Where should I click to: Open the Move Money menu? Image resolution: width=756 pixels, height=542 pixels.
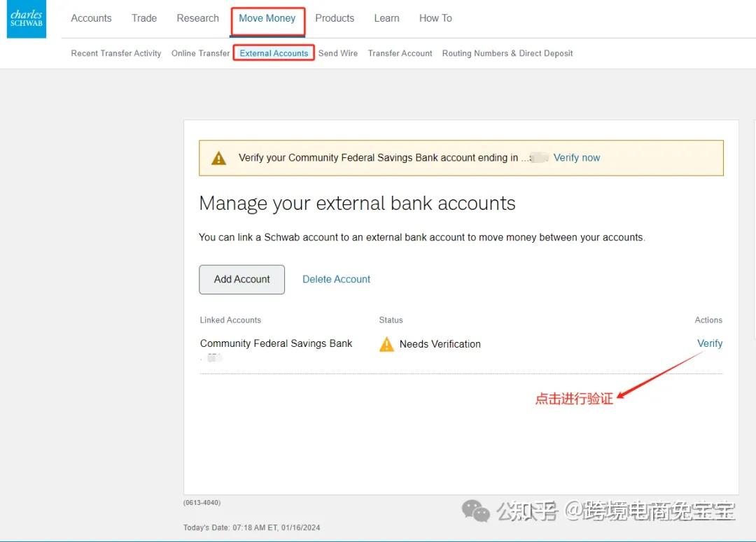click(267, 17)
